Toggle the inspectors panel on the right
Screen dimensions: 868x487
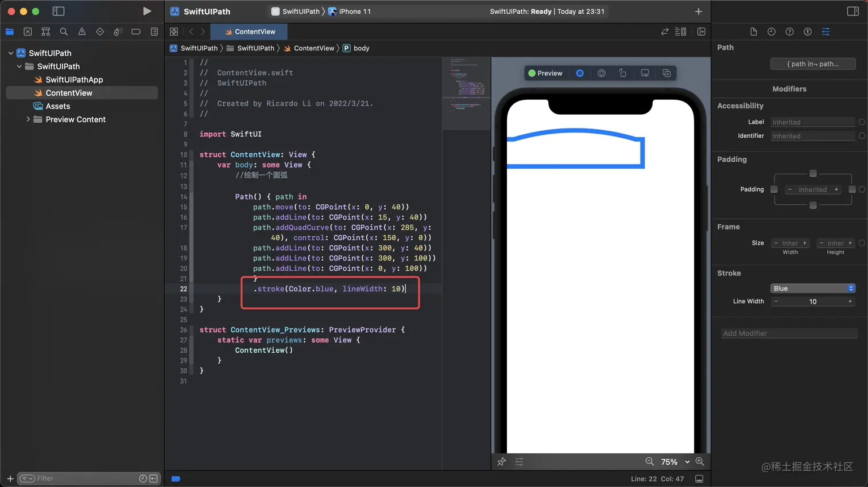point(852,11)
